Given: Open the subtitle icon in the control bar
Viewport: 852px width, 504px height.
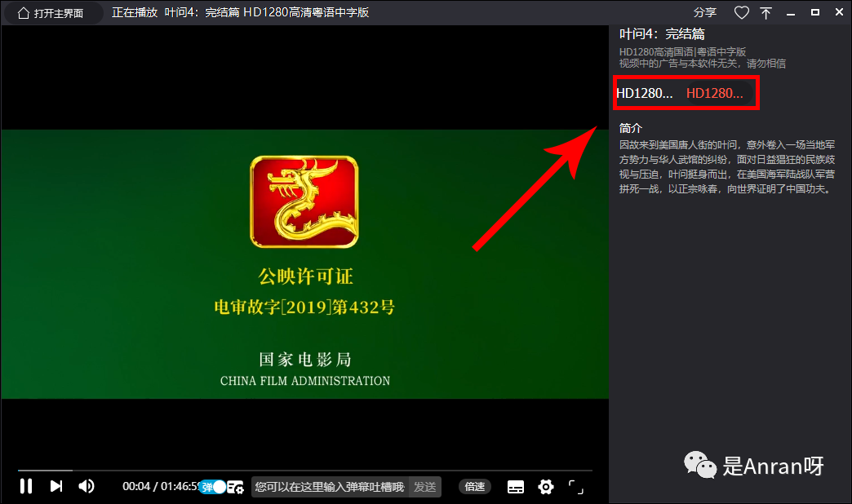Looking at the screenshot, I should tap(516, 487).
